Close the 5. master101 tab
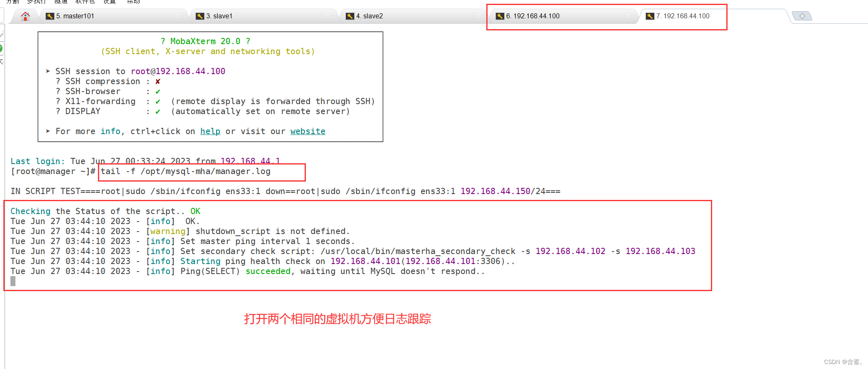The width and height of the screenshot is (868, 369). click(x=178, y=16)
